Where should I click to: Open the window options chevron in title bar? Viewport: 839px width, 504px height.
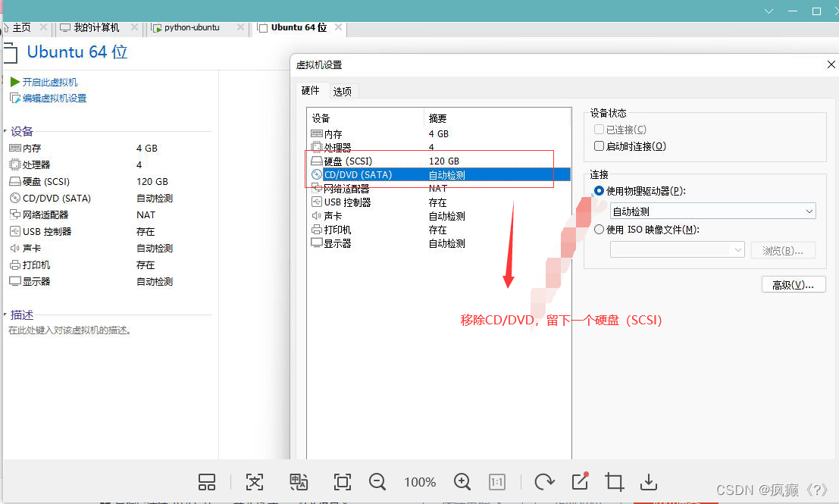[769, 11]
